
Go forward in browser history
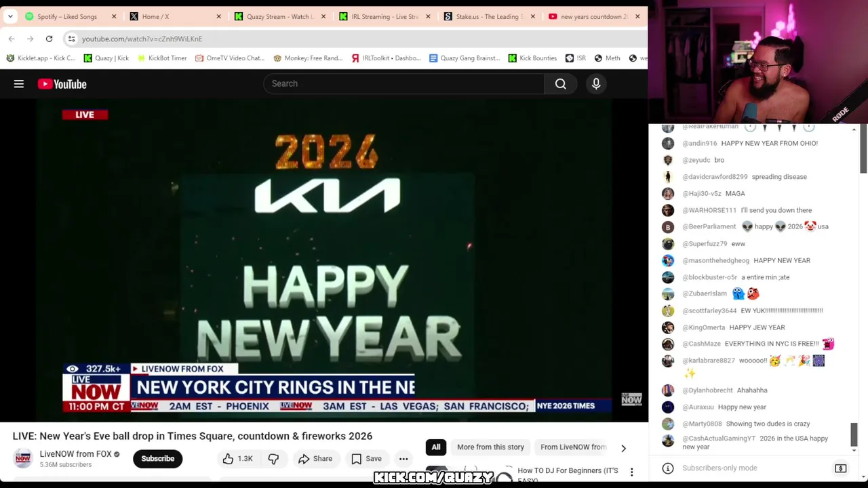[30, 39]
